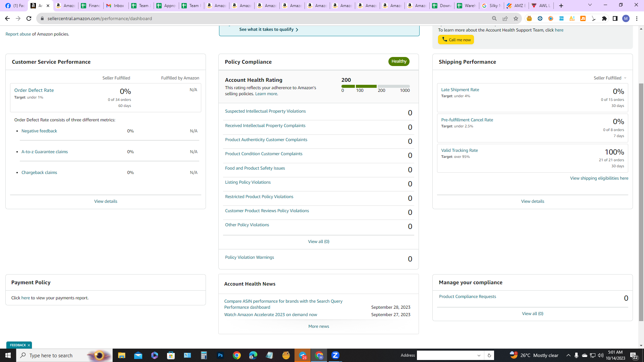Open the Chrome profile M avatar
Image resolution: width=644 pixels, height=362 pixels.
(626, 18)
